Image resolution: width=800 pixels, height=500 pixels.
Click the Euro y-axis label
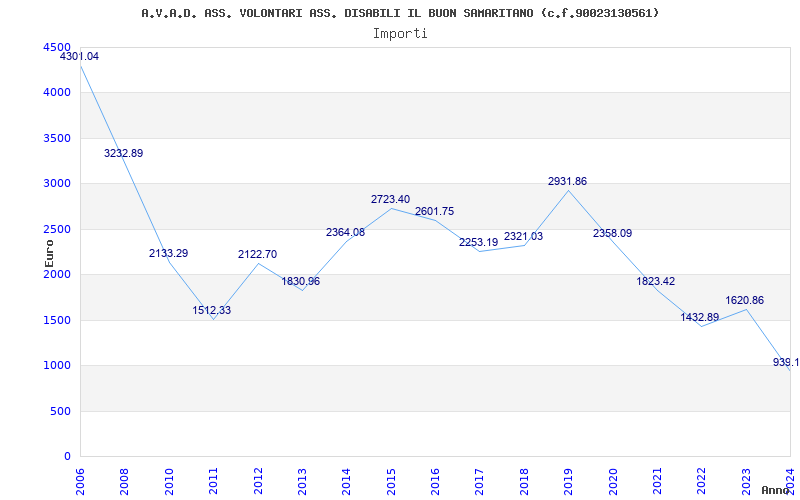[x=49, y=253]
